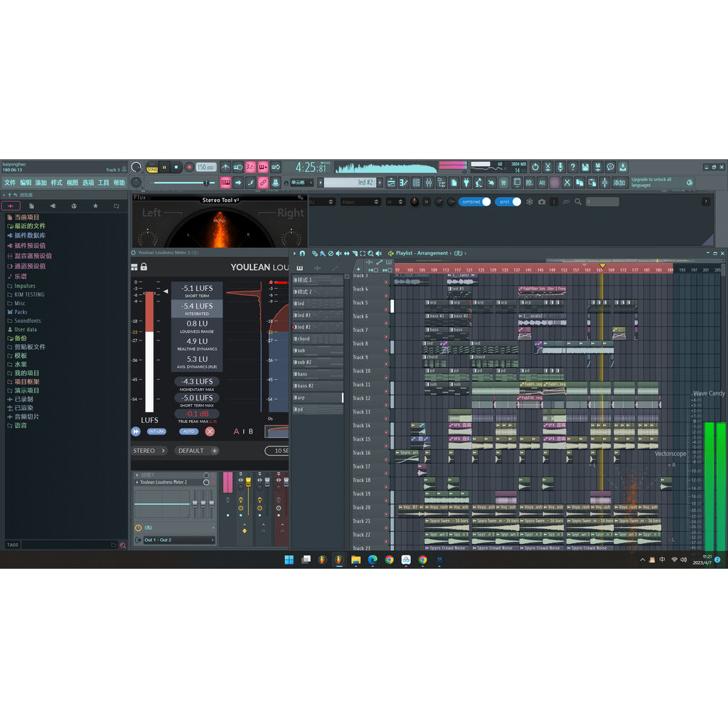Click the speech bubble chat icon
The width and height of the screenshot is (728, 728).
point(611,167)
